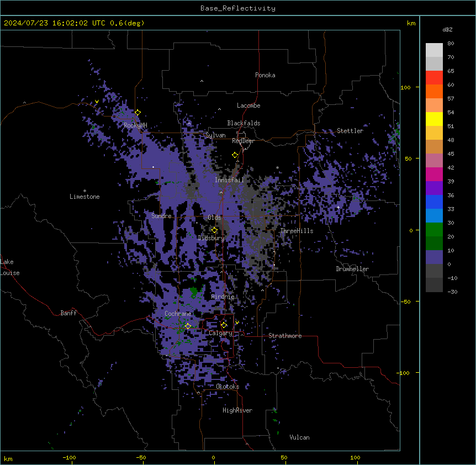Select the yellow diamond marker south of RedDeer

[235, 155]
